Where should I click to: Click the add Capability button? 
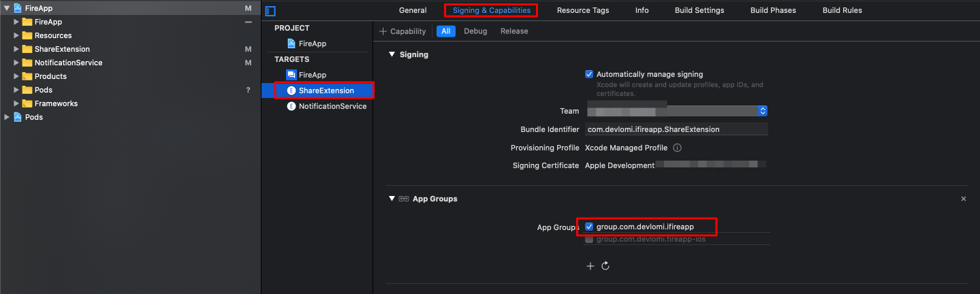[402, 31]
